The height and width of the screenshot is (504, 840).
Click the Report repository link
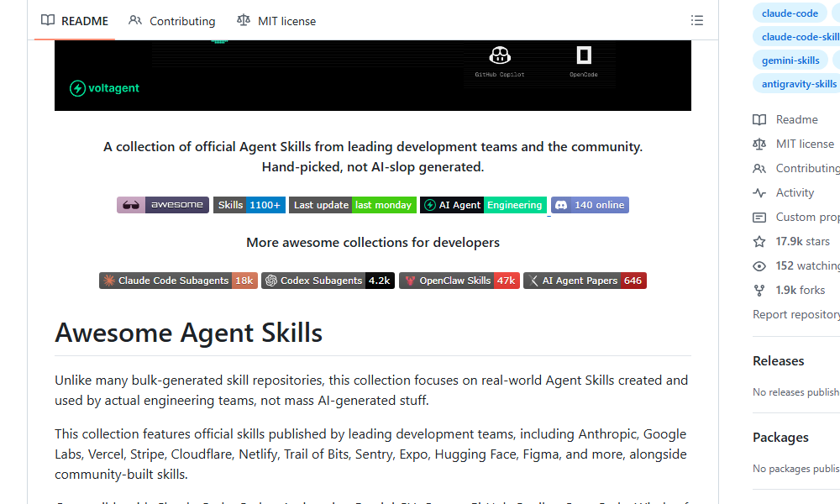[795, 314]
